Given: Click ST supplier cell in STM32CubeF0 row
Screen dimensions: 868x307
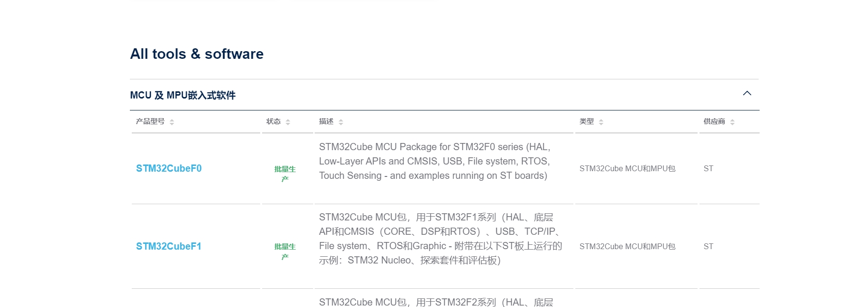Looking at the screenshot, I should tap(708, 168).
